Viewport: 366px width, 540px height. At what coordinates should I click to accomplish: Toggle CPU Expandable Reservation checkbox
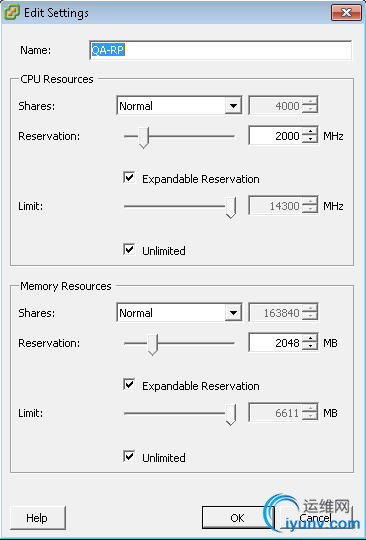coord(129,178)
